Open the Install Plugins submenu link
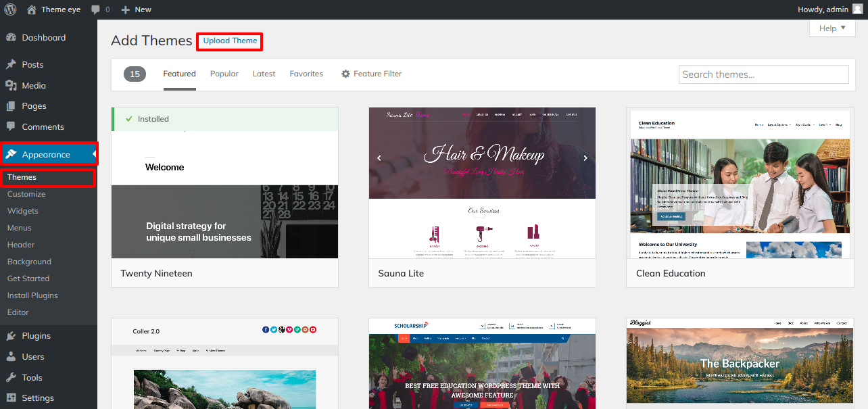The height and width of the screenshot is (409, 868). pos(32,295)
